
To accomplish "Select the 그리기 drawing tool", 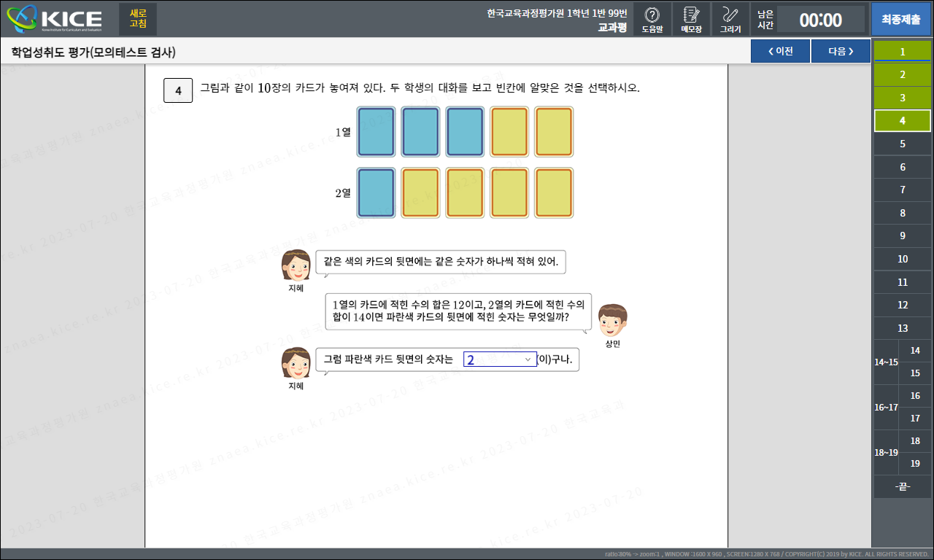I will pyautogui.click(x=730, y=19).
